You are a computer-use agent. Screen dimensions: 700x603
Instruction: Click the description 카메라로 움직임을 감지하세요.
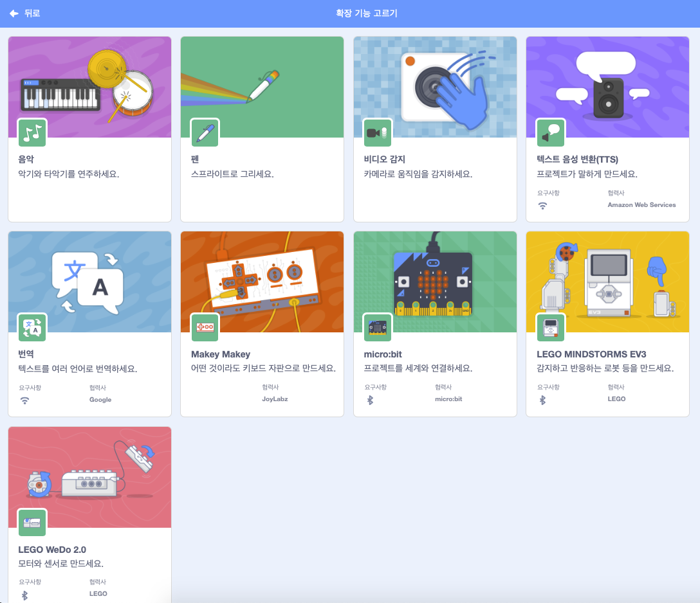point(418,174)
